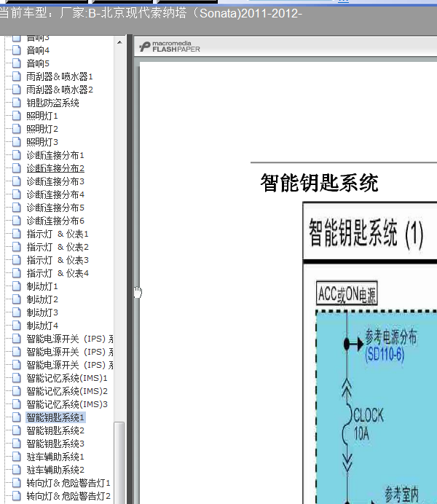437x504 pixels.
Task: Open 照明灯2 entry
Action: pyautogui.click(x=42, y=129)
